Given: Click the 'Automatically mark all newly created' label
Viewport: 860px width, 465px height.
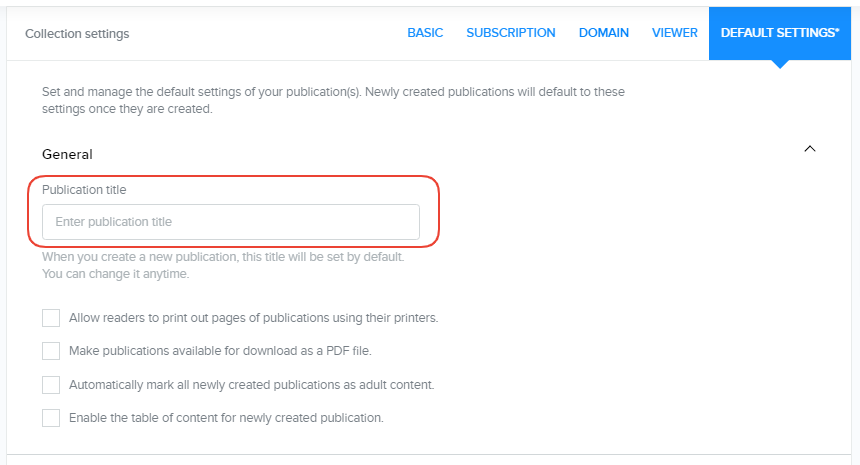Looking at the screenshot, I should pyautogui.click(x=251, y=385).
